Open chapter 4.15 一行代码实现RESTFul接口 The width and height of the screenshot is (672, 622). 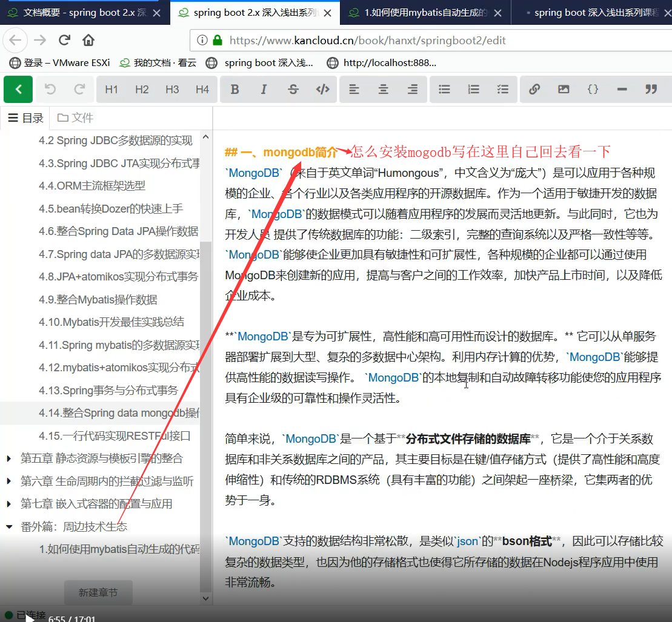click(x=115, y=435)
